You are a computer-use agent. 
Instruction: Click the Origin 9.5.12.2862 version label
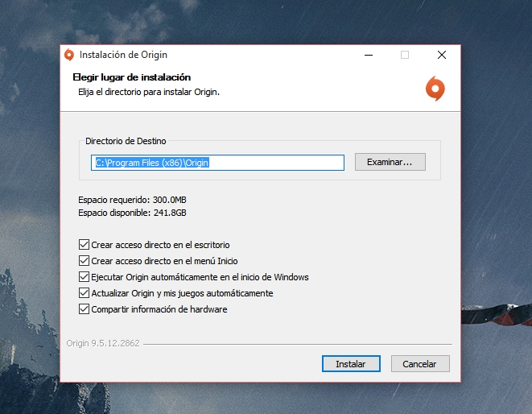[x=103, y=343]
